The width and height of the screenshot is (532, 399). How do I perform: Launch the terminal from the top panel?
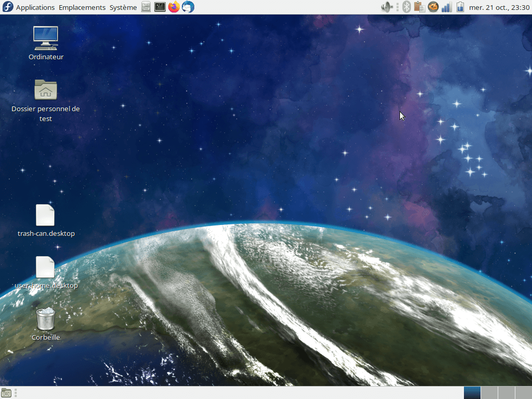[160, 7]
